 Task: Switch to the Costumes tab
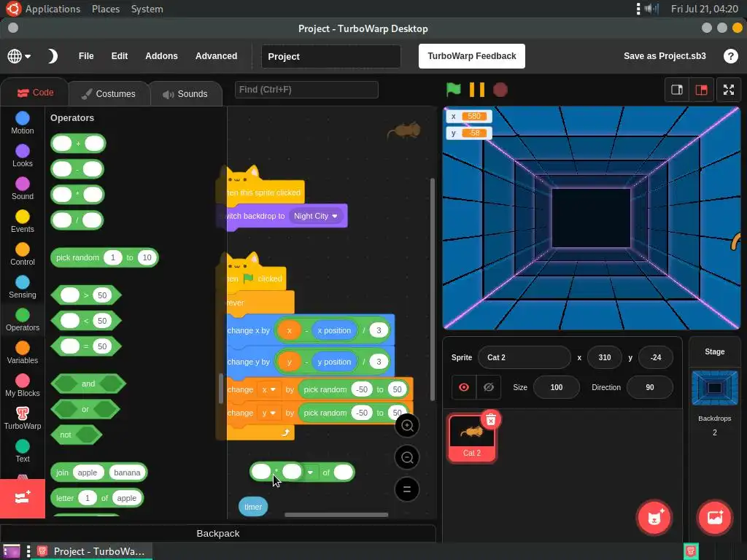click(109, 94)
